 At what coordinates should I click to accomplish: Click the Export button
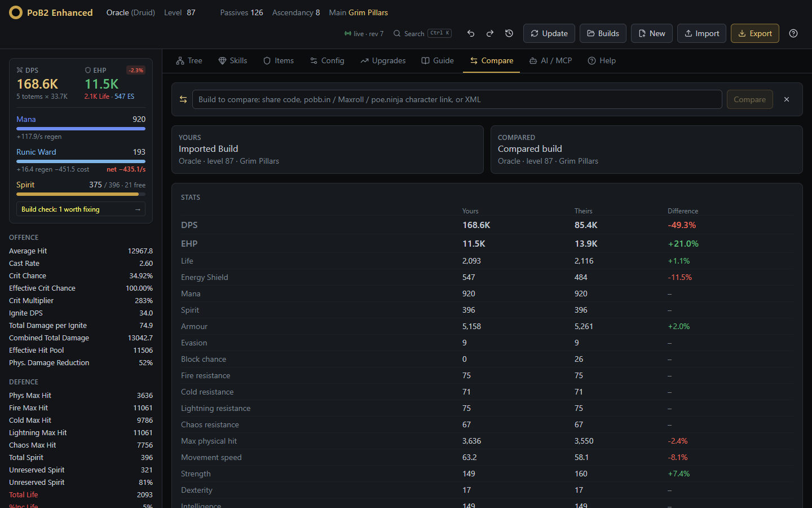point(755,33)
